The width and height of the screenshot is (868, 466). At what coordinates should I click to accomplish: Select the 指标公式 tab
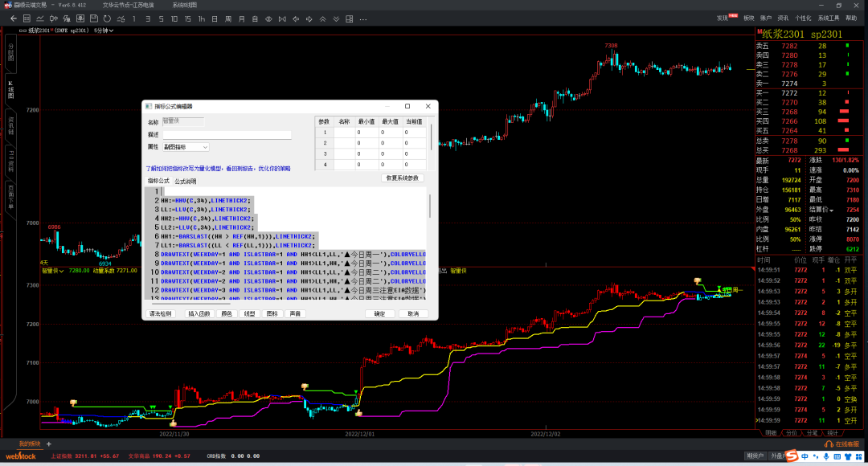(x=158, y=181)
